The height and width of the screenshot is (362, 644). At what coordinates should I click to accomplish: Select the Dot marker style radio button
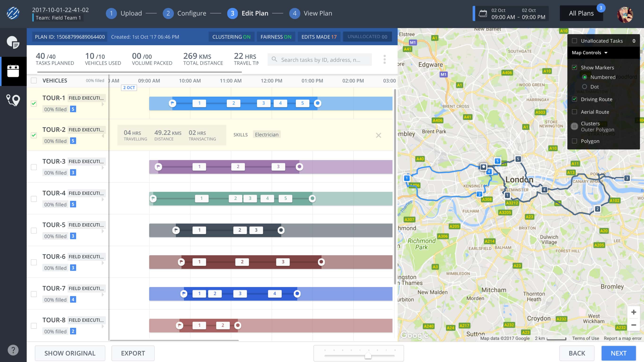585,86
